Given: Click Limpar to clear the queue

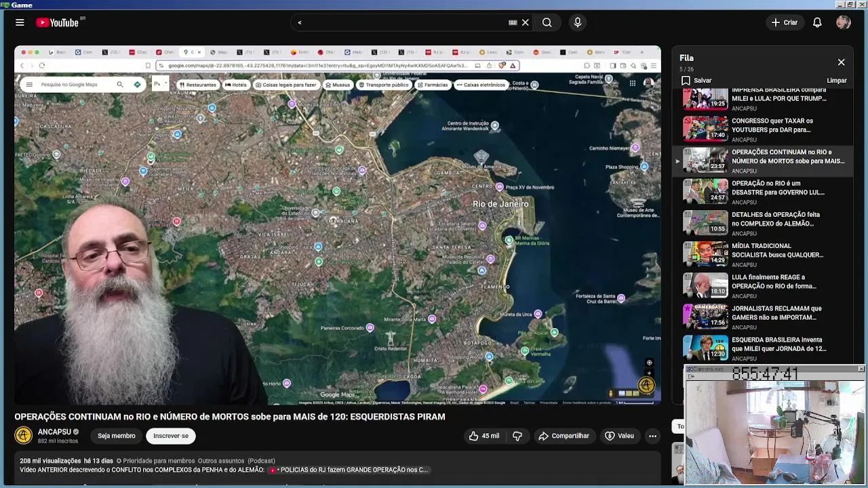Looking at the screenshot, I should (x=837, y=81).
